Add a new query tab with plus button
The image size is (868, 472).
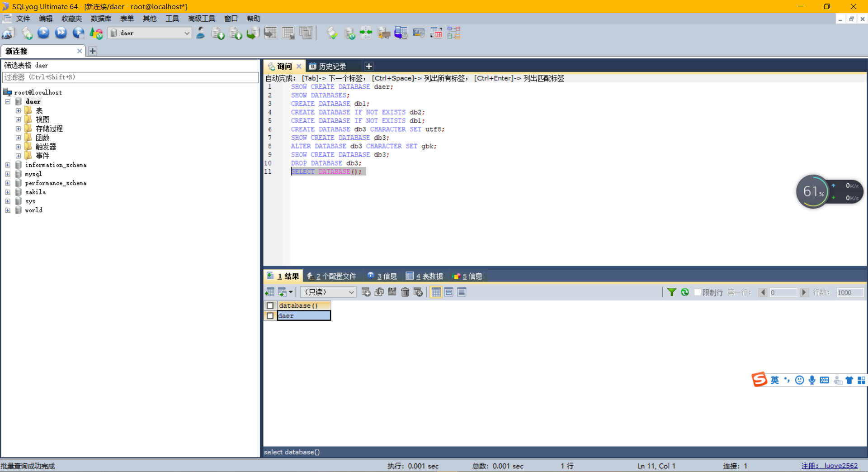pyautogui.click(x=369, y=66)
